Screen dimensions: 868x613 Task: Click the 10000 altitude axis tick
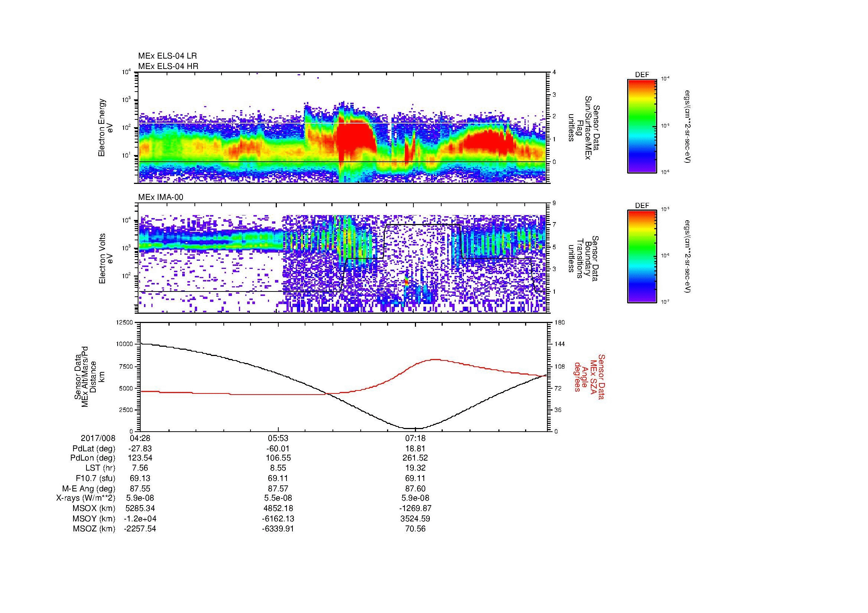coord(125,344)
